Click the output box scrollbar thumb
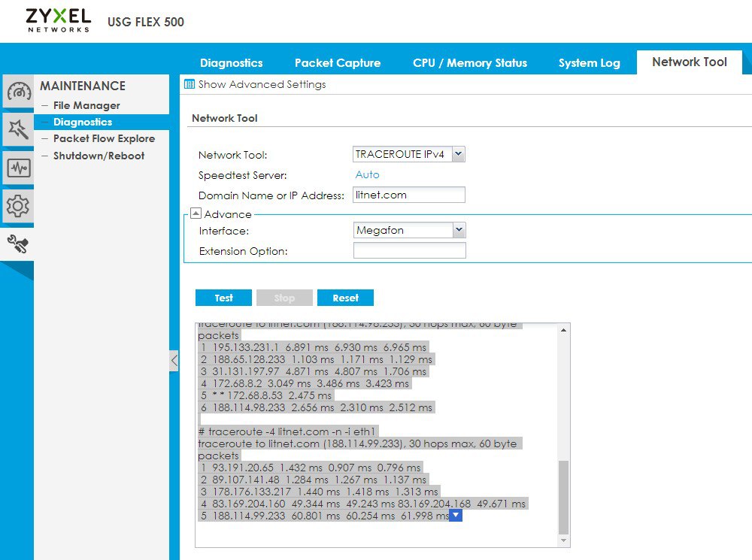The height and width of the screenshot is (560, 752). coord(563,497)
